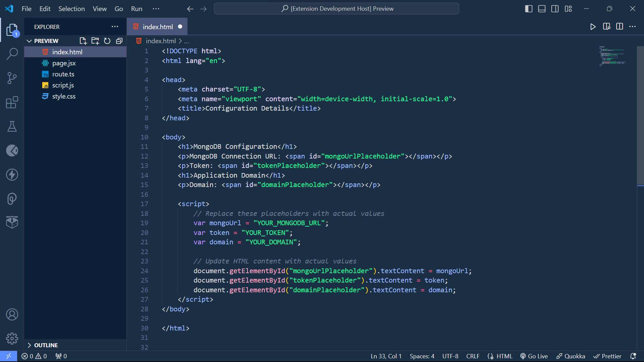Click Prettier in status bar
The height and width of the screenshot is (362, 644).
coord(607,356)
